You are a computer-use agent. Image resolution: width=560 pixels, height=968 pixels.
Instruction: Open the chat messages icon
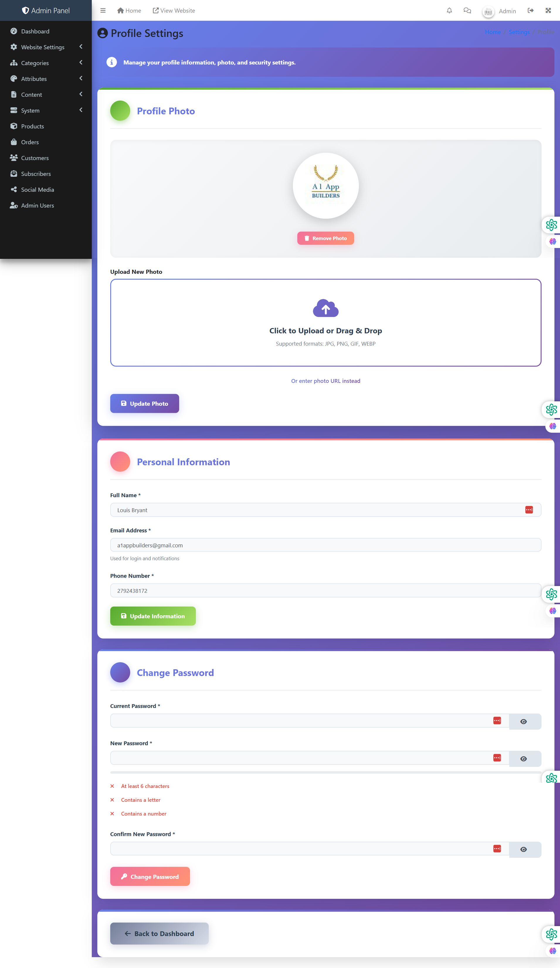pos(467,11)
